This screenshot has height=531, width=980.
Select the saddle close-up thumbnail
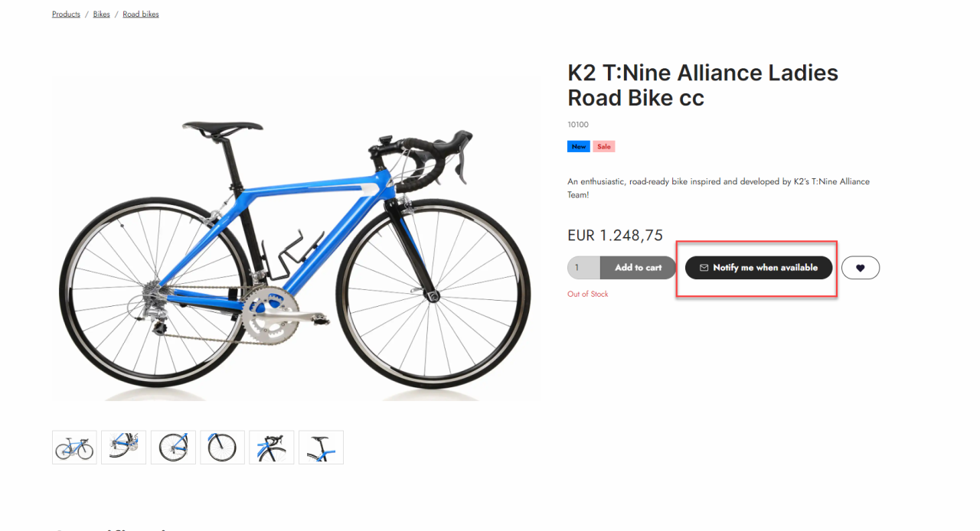click(x=321, y=448)
